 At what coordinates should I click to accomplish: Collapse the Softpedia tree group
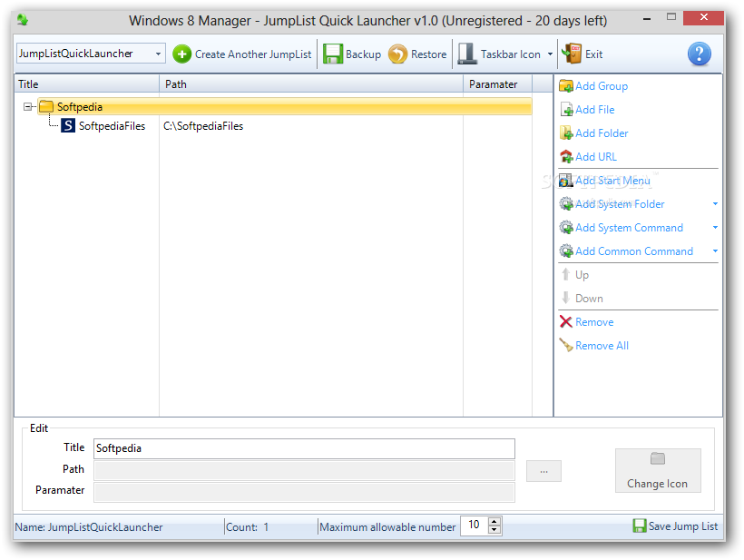[x=27, y=107]
